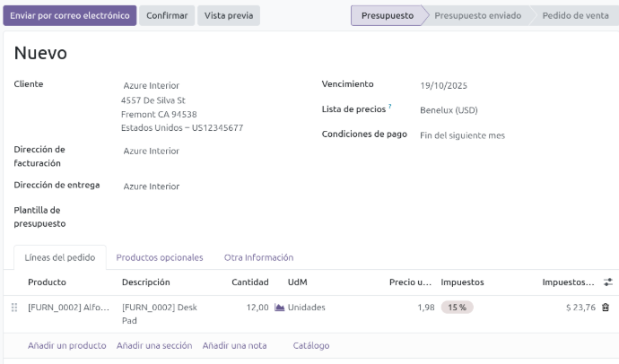Open the Otra Información tab
The width and height of the screenshot is (619, 364).
(x=258, y=257)
